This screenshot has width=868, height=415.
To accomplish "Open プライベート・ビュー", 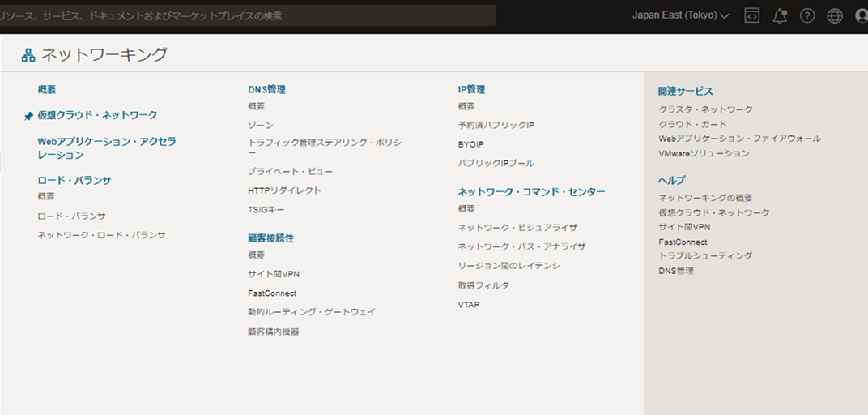I will tap(291, 172).
